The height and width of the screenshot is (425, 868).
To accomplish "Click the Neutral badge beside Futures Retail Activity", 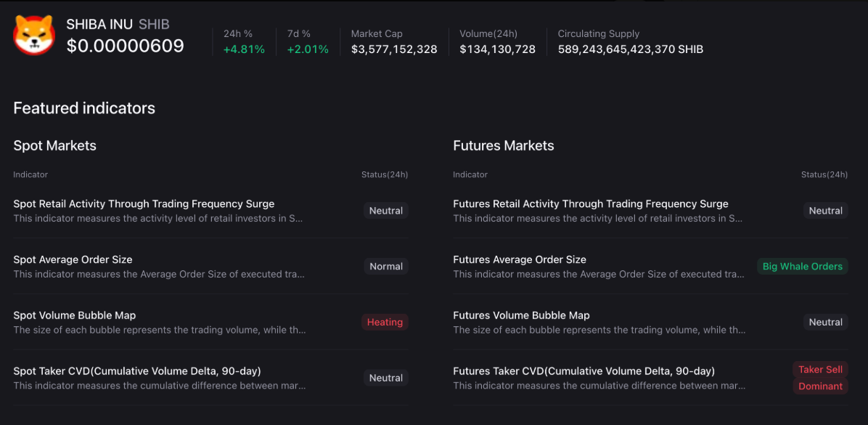I will [x=826, y=210].
